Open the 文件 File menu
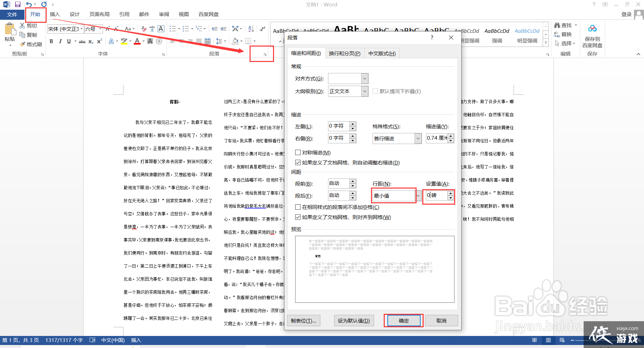 click(x=12, y=14)
